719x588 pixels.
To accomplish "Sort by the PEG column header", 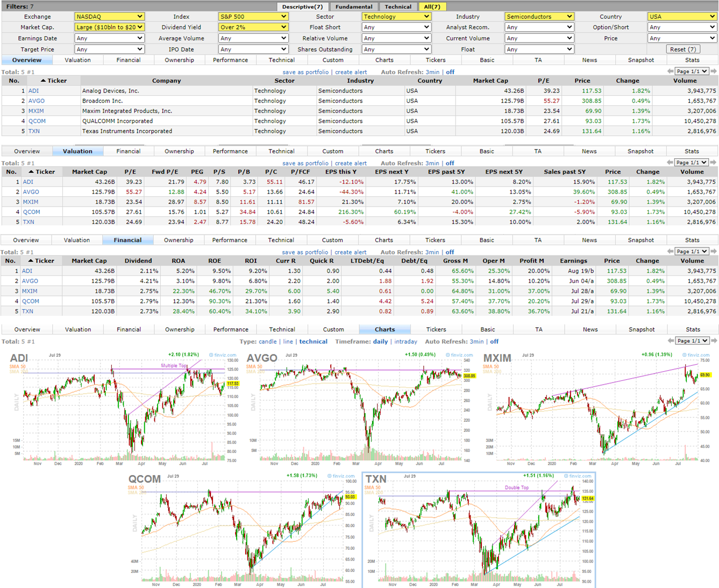I will pyautogui.click(x=197, y=172).
